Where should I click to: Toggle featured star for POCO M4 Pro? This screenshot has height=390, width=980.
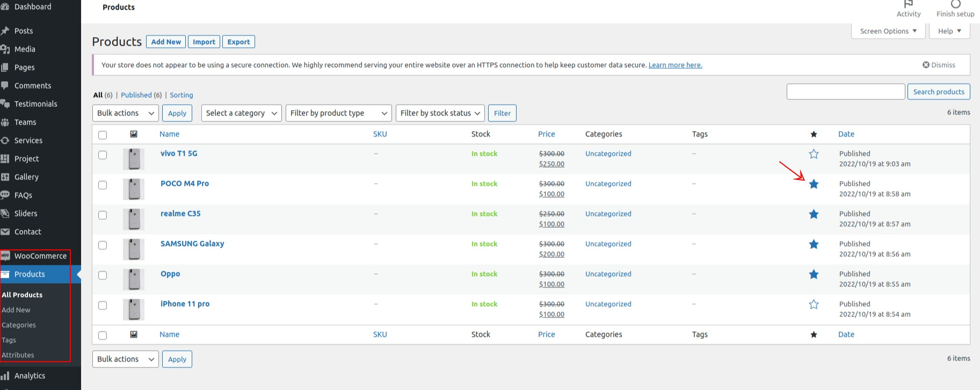click(x=814, y=184)
